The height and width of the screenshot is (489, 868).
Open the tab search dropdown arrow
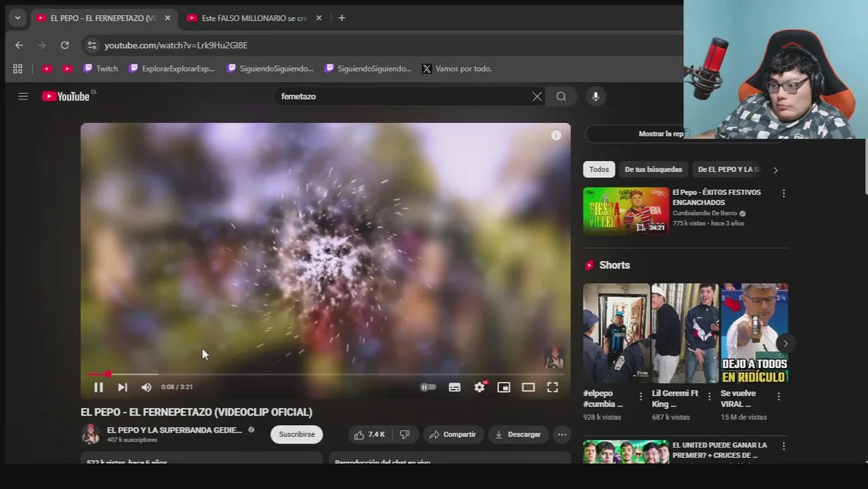point(18,18)
